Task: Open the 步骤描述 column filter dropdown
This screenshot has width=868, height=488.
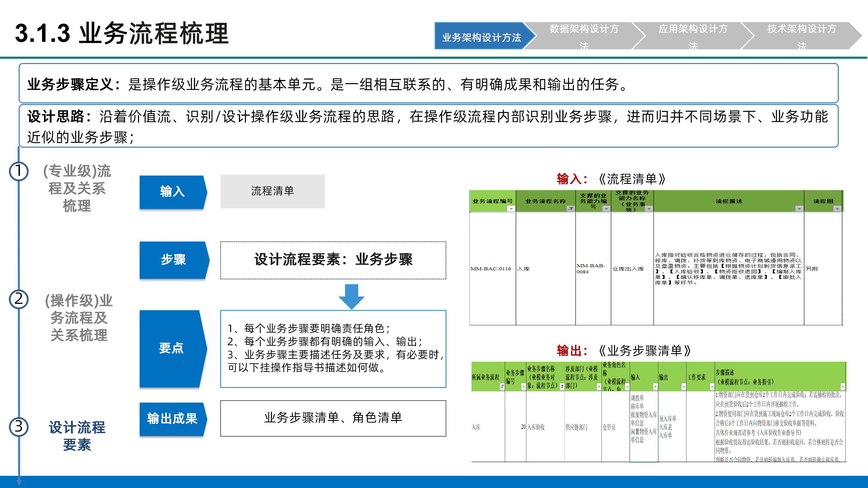Action: (x=843, y=387)
